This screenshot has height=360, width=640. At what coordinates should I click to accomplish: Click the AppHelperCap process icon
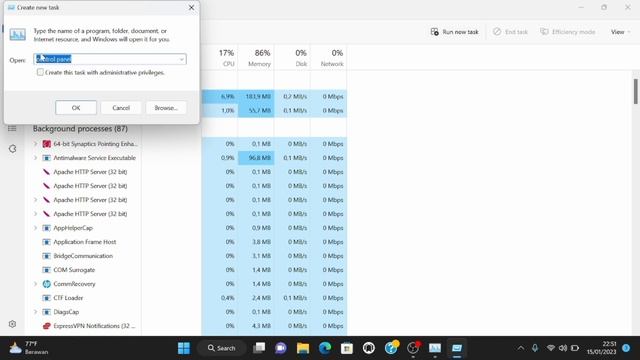click(x=47, y=228)
